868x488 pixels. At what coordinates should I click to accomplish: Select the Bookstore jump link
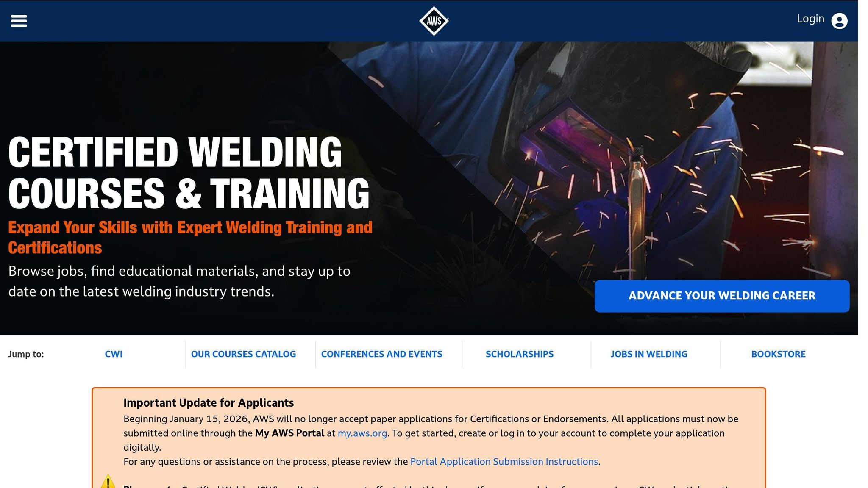[x=778, y=354]
